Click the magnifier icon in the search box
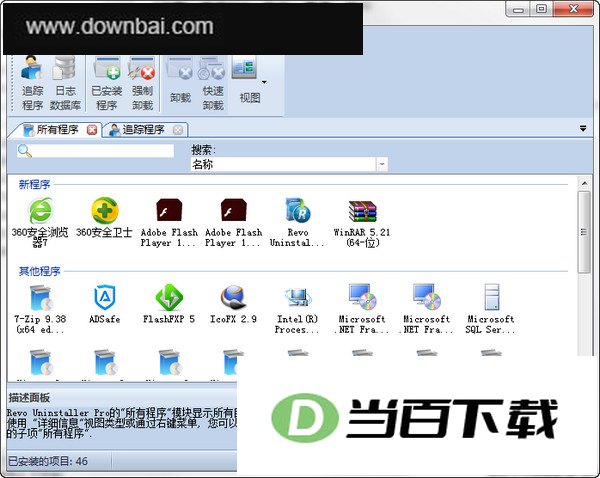 point(24,151)
